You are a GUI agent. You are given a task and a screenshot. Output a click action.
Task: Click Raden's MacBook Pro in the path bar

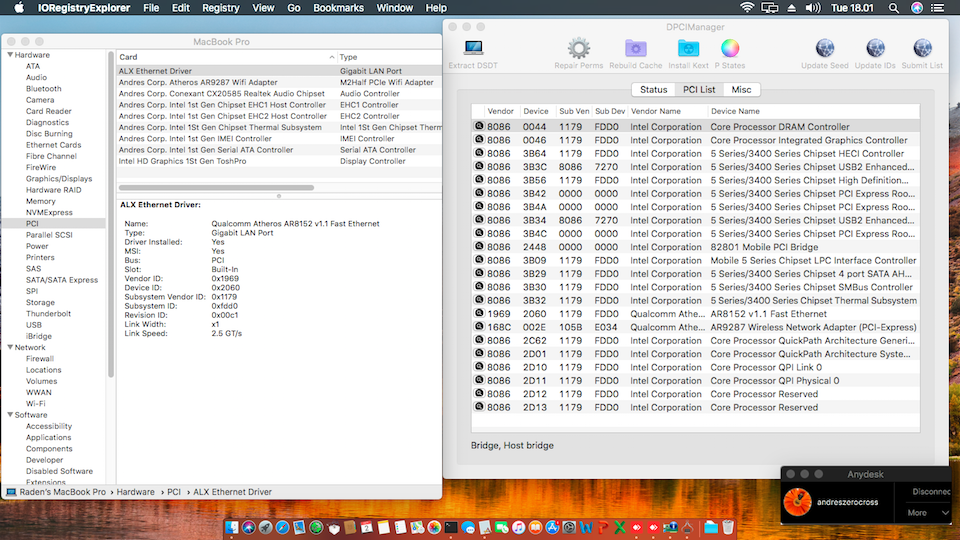tap(62, 492)
